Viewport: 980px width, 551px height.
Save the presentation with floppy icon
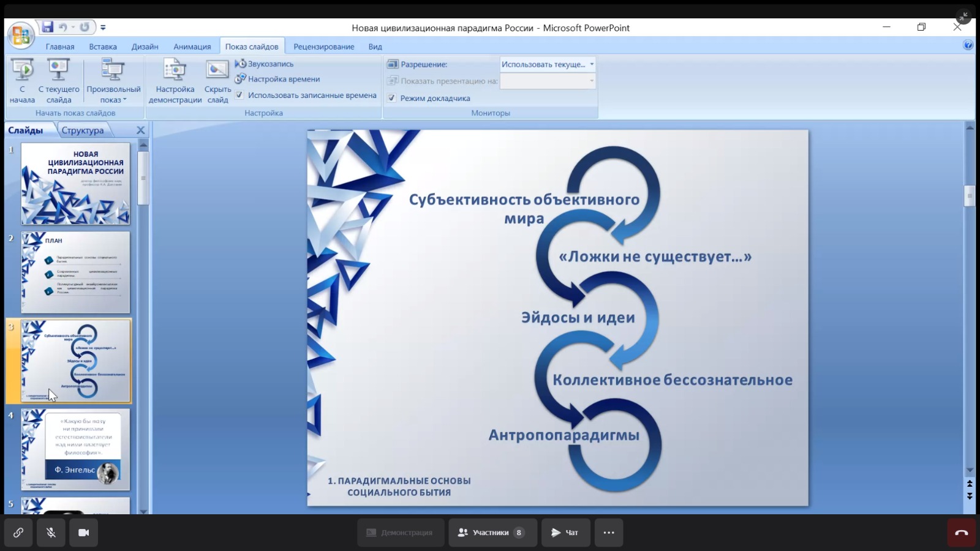click(x=48, y=27)
